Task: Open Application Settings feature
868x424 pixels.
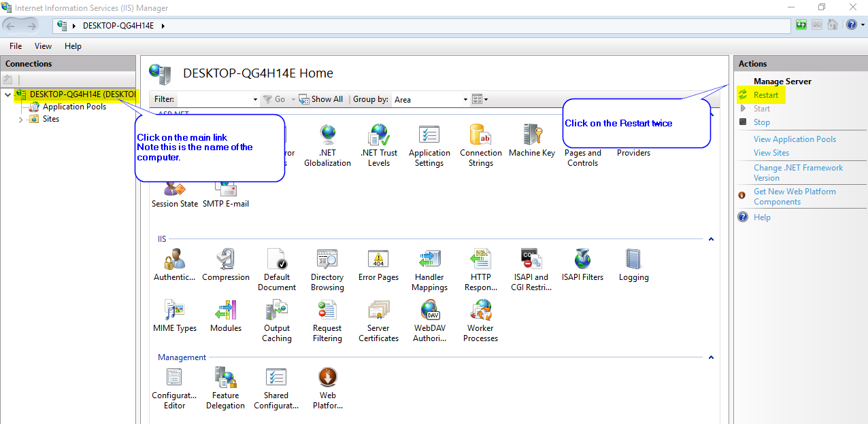Action: pos(429,145)
